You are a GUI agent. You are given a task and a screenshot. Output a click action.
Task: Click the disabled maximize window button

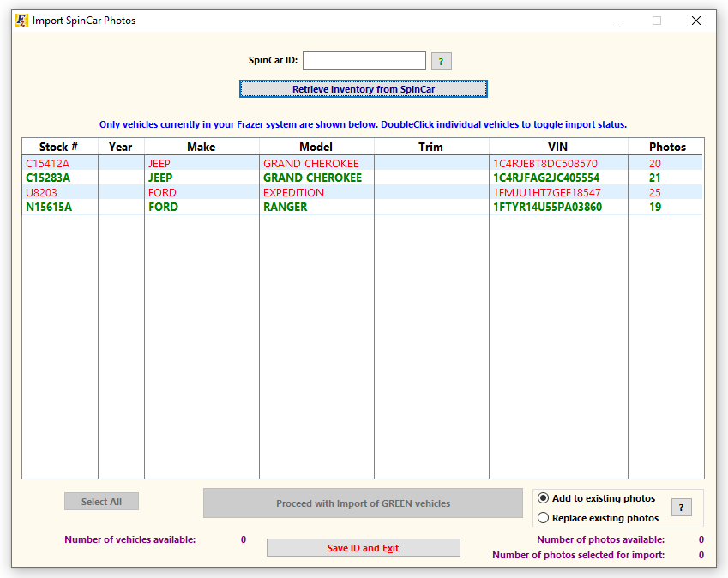[657, 21]
